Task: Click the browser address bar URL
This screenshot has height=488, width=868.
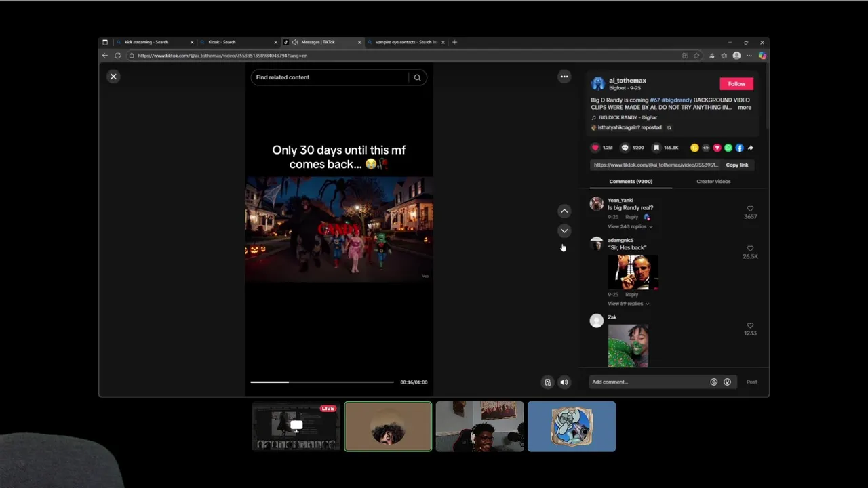Action: point(222,56)
